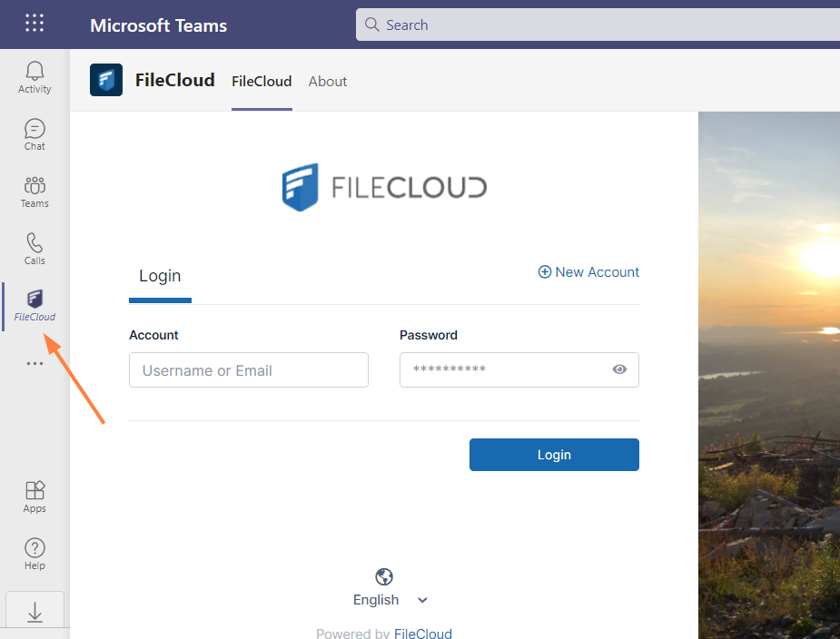Click the Username or Email field
Image resolution: width=840 pixels, height=639 pixels.
point(248,369)
